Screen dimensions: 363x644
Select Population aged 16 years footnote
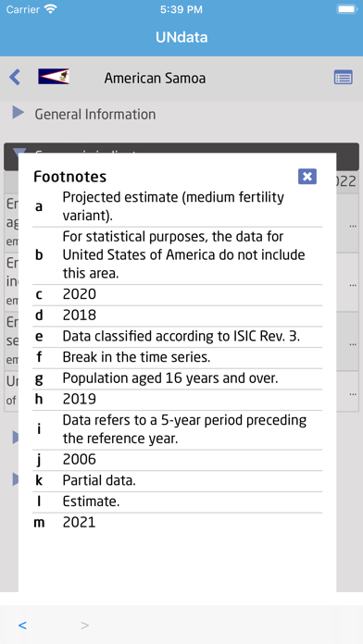tap(178, 378)
